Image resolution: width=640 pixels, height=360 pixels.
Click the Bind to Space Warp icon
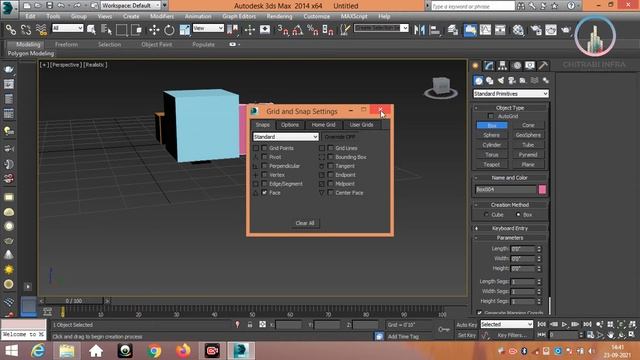click(41, 29)
